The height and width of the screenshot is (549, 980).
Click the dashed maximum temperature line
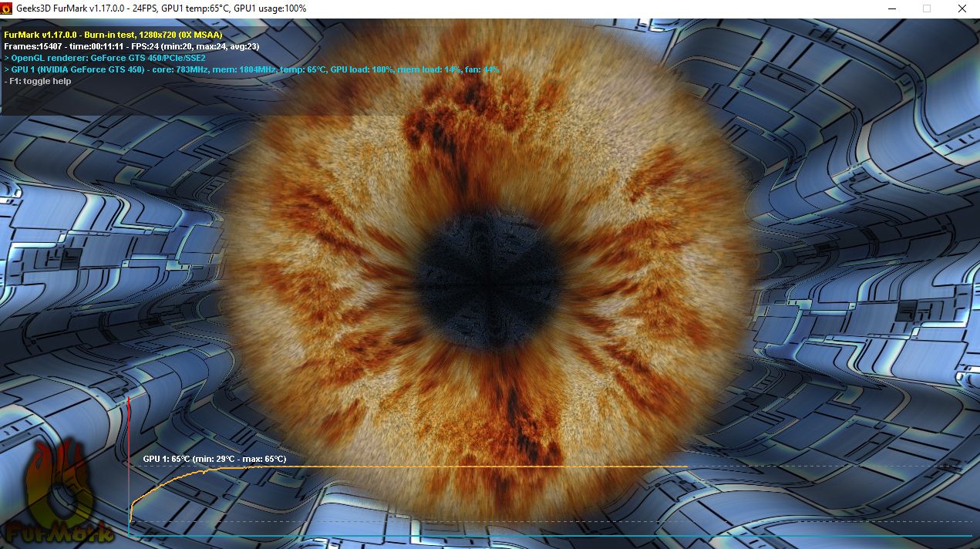click(x=825, y=466)
